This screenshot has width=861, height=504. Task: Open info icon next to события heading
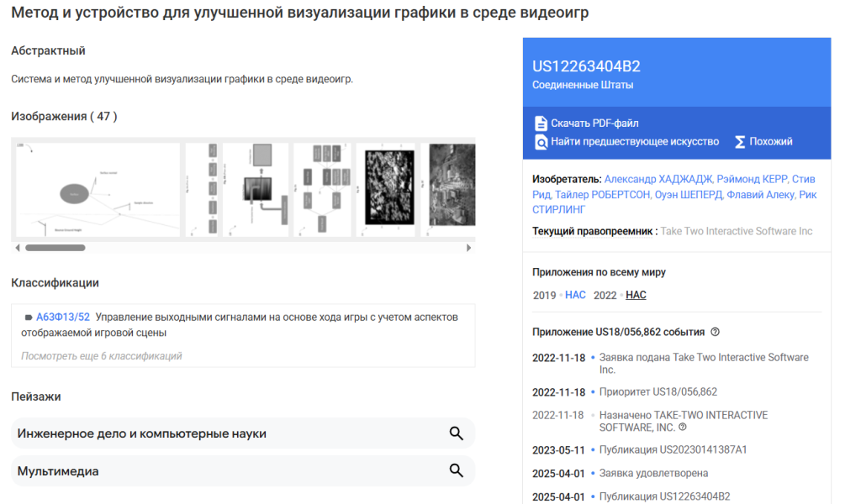click(714, 331)
